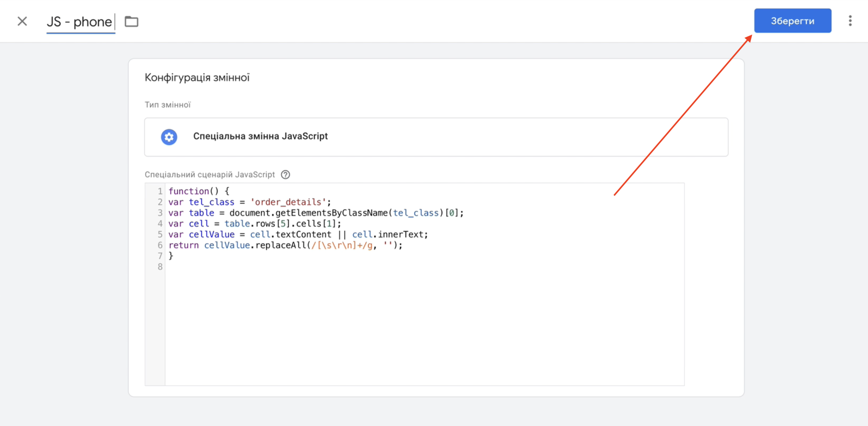This screenshot has width=868, height=426.
Task: Click line number 8 in gutter
Action: [160, 267]
